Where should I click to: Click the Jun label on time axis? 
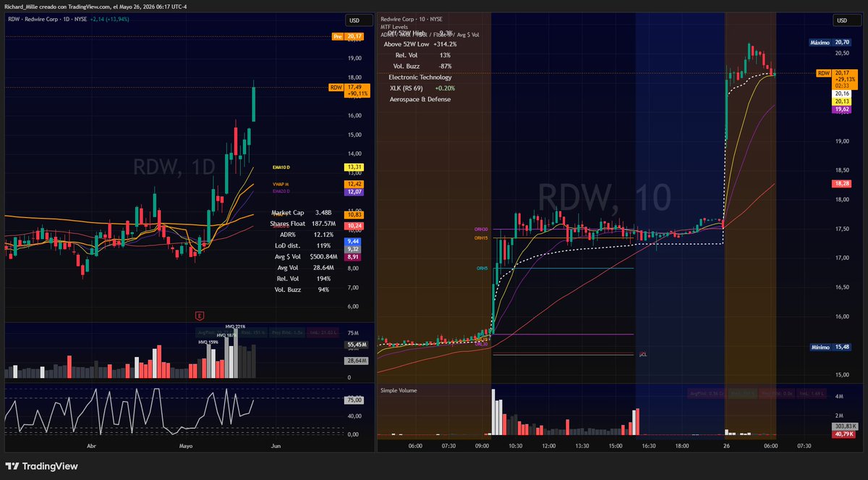(x=275, y=447)
